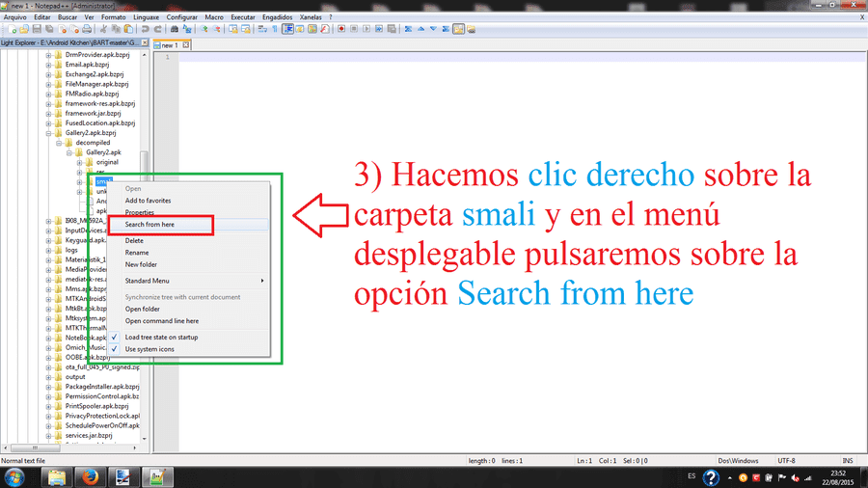Image resolution: width=868 pixels, height=488 pixels.
Task: Expand the DrmProvider.apk.bzprj folder node
Action: 49,55
